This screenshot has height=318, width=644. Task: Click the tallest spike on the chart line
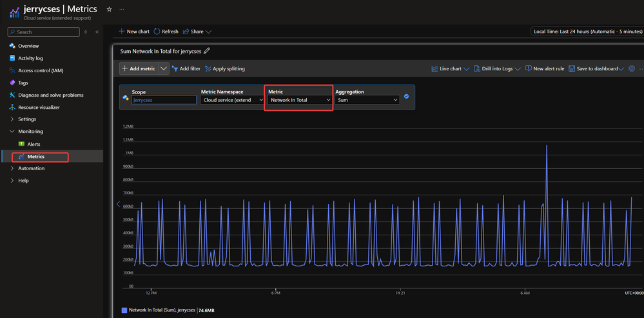[547, 145]
